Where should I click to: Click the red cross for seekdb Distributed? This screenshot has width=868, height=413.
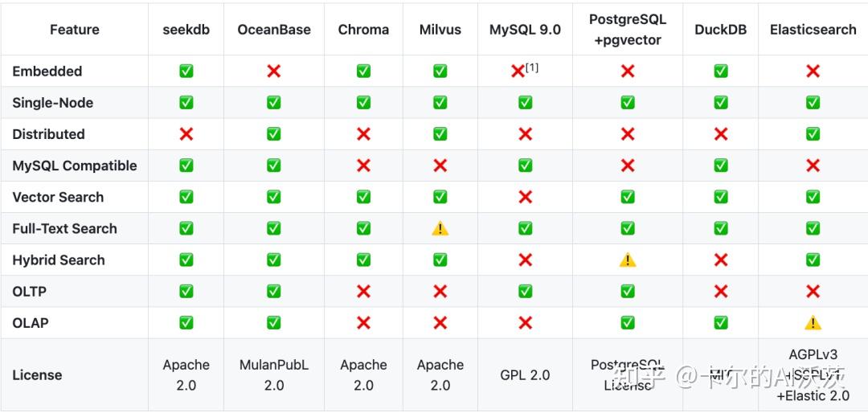[186, 134]
